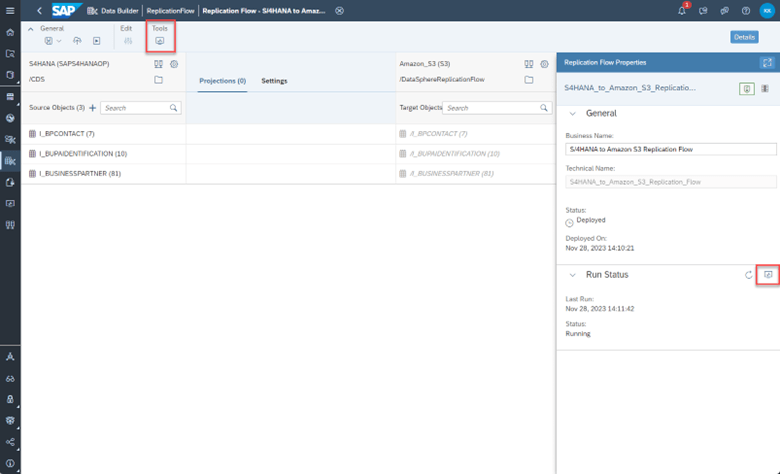Collapse the General section
Screen dimensions: 780x474
573,113
